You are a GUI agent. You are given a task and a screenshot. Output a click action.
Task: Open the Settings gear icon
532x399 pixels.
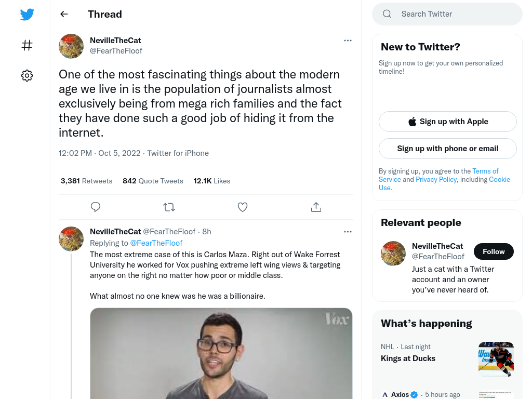point(27,75)
